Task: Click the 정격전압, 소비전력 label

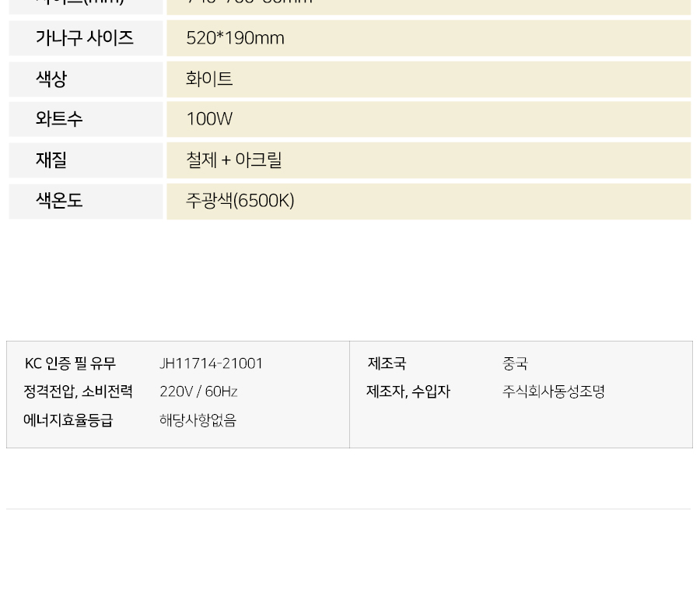Action: tap(78, 391)
